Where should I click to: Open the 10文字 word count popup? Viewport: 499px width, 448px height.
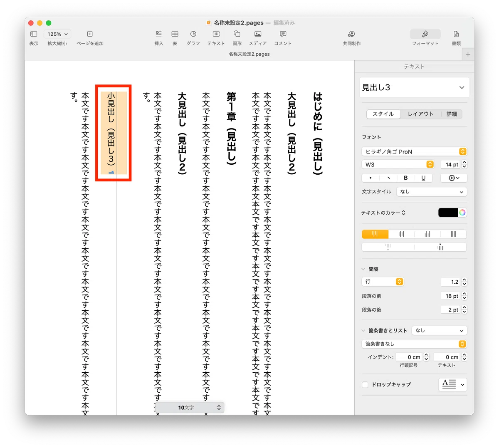(x=190, y=408)
